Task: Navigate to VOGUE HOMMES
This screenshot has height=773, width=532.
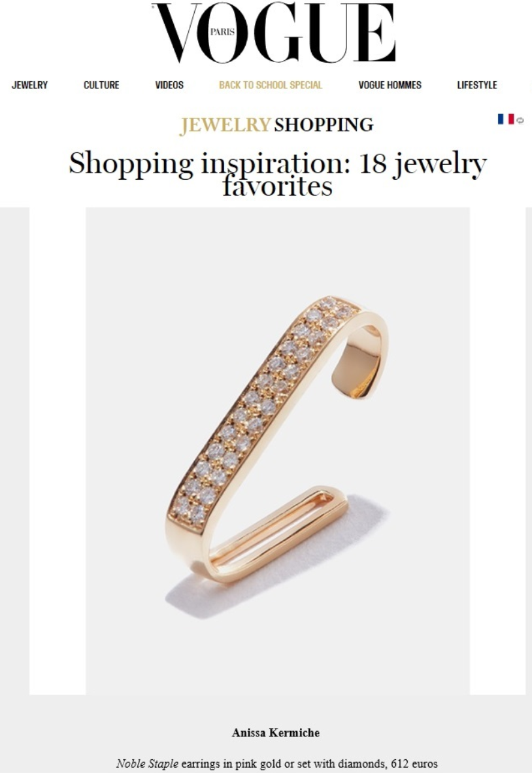Action: click(x=390, y=85)
